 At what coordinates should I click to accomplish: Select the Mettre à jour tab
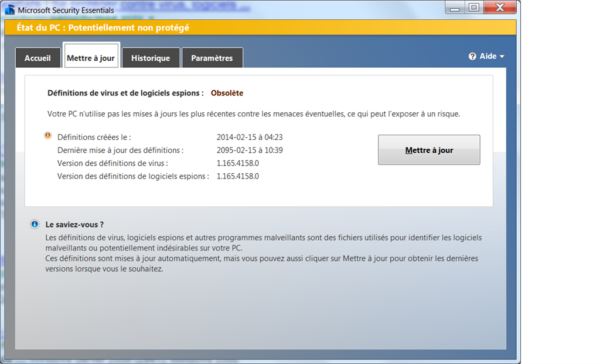[91, 57]
